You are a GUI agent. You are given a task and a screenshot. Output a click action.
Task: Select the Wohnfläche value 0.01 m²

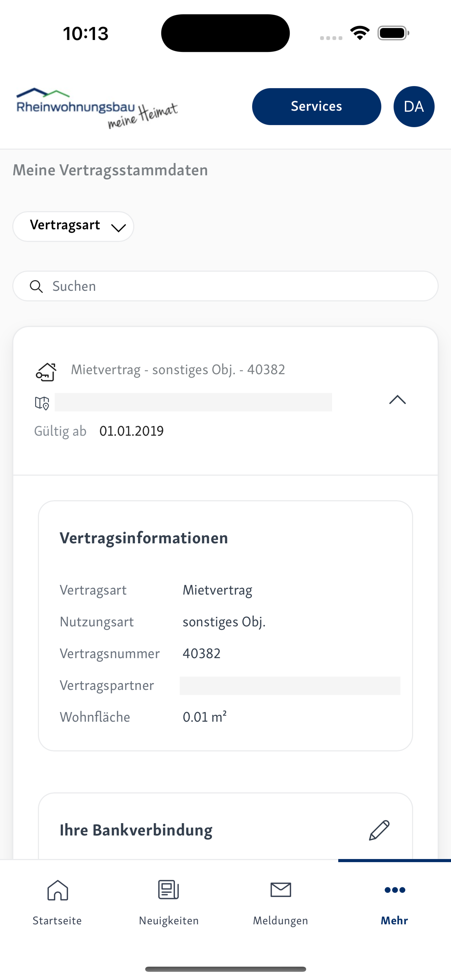tap(205, 717)
